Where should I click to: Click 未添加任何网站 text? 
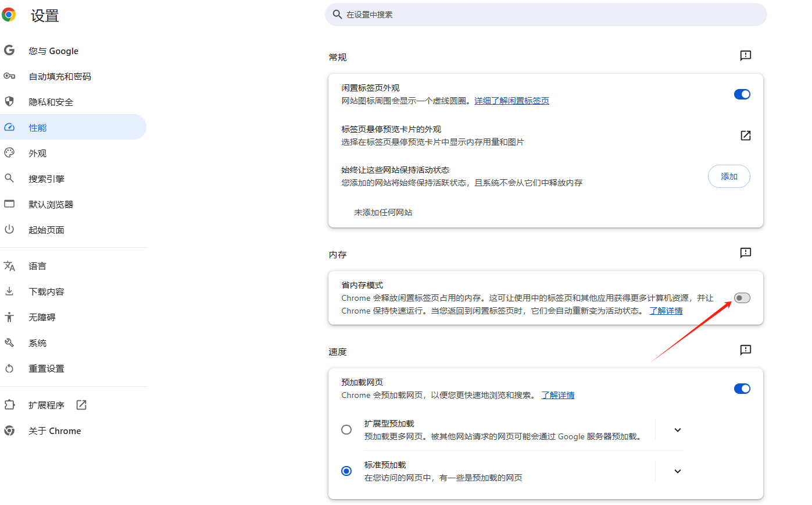(383, 212)
